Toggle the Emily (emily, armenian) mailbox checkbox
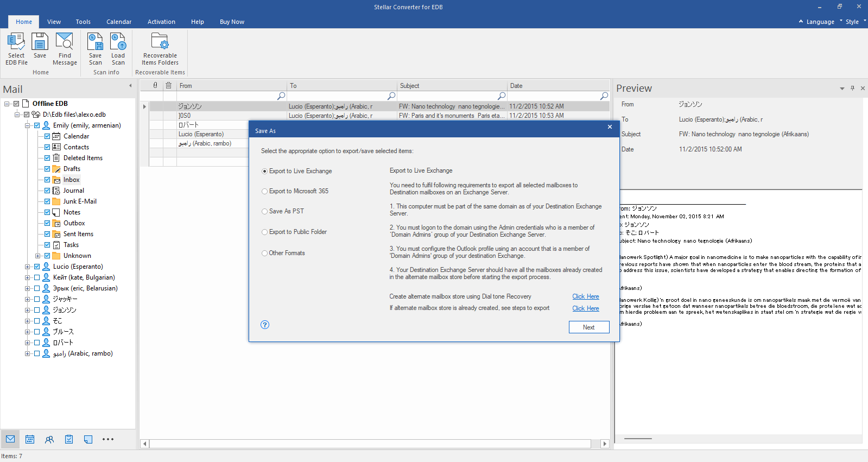The image size is (868, 462). pyautogui.click(x=37, y=125)
